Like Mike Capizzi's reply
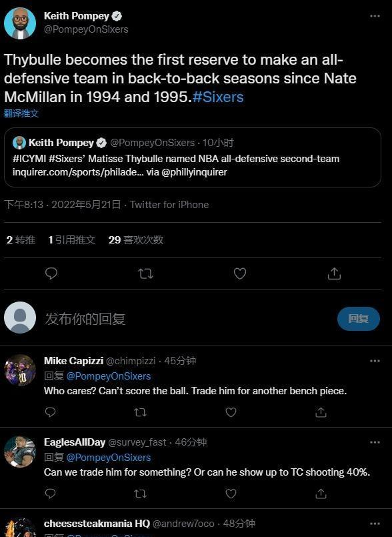 click(231, 412)
